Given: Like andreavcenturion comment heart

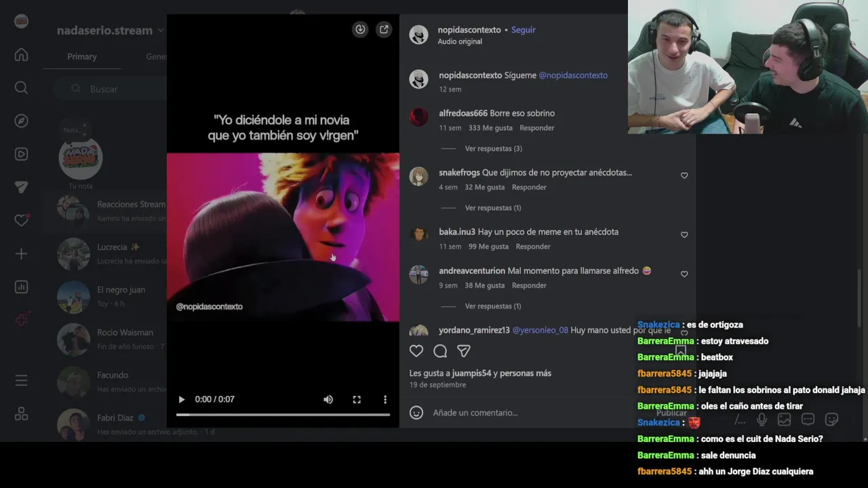Looking at the screenshot, I should [x=684, y=274].
